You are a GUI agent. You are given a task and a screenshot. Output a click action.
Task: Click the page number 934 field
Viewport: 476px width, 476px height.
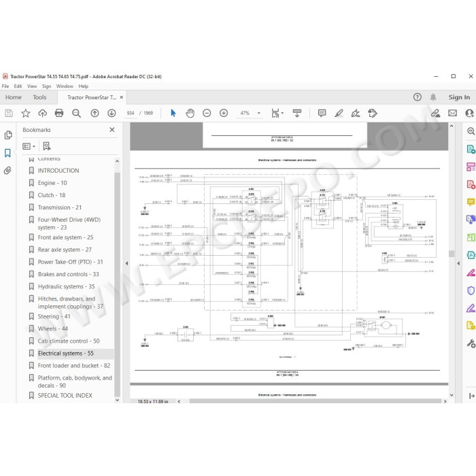(x=131, y=114)
